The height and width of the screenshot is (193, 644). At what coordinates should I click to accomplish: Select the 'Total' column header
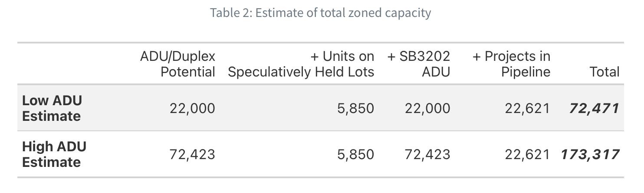tap(605, 72)
